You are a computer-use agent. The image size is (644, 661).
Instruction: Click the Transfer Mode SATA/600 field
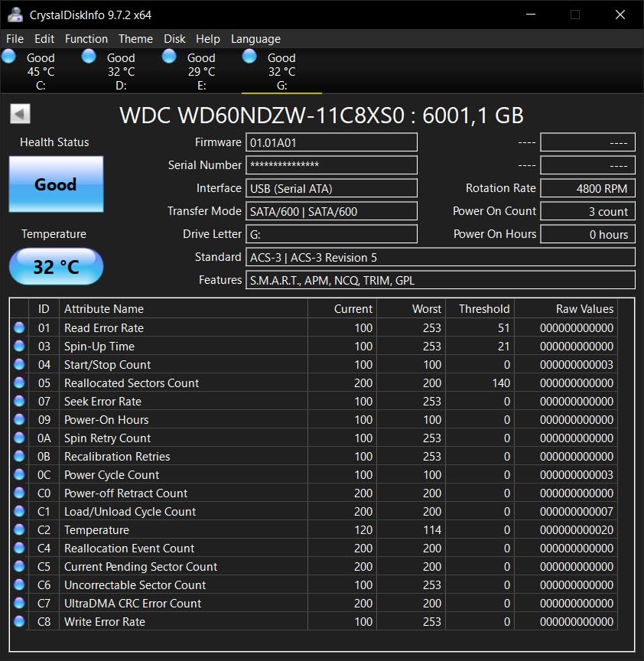click(x=331, y=211)
